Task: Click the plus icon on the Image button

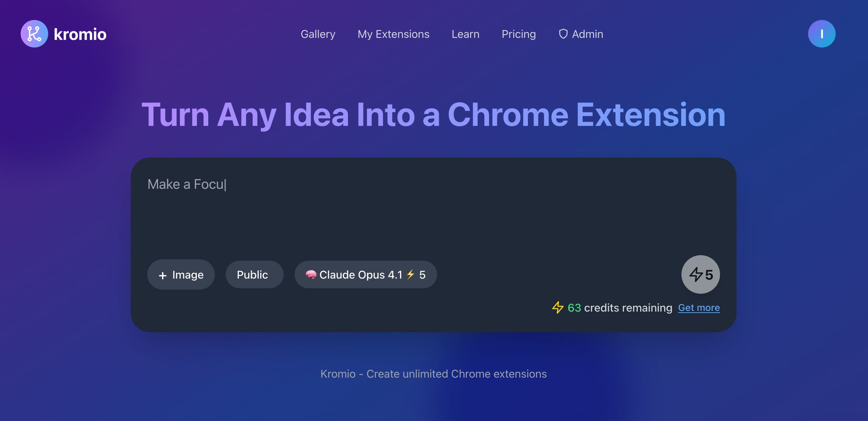Action: click(162, 275)
